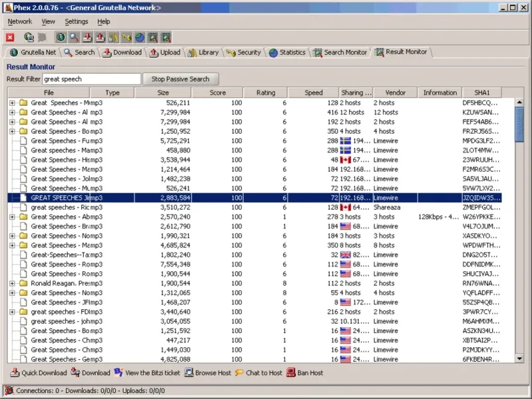Expand the first Great Speeches folder row
532x399 pixels.
[x=13, y=103]
